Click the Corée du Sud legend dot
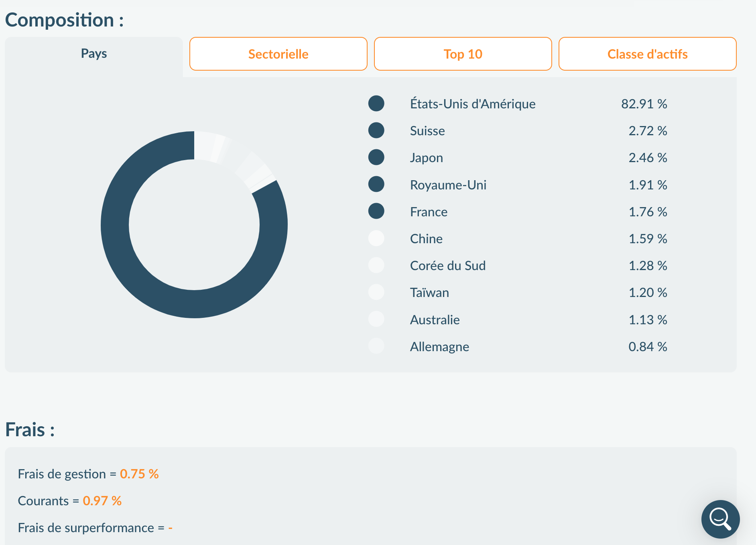Image resolution: width=756 pixels, height=545 pixels. pos(376,265)
